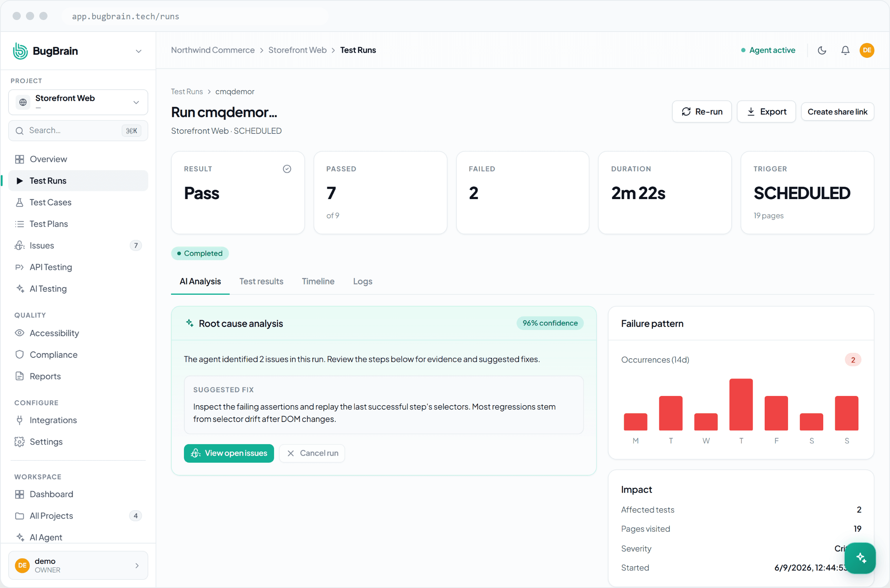This screenshot has height=588, width=890.
Task: Open the DE profile avatar in header
Action: (x=867, y=50)
